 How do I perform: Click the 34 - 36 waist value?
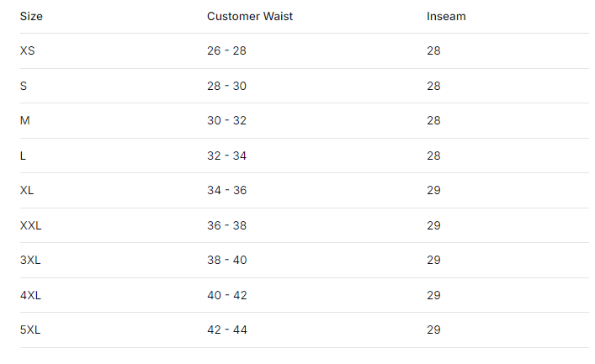click(226, 190)
